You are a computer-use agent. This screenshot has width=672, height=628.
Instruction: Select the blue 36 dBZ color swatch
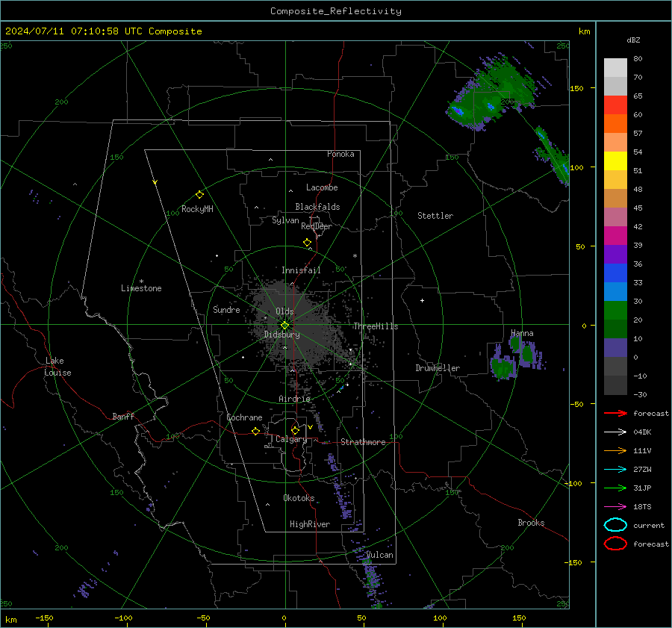(615, 273)
